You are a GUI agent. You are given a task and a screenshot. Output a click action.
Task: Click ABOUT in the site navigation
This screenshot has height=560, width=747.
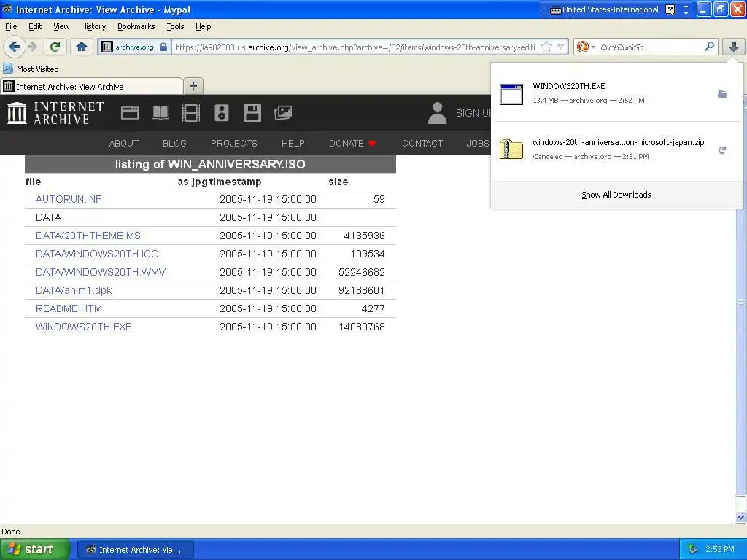tap(124, 144)
